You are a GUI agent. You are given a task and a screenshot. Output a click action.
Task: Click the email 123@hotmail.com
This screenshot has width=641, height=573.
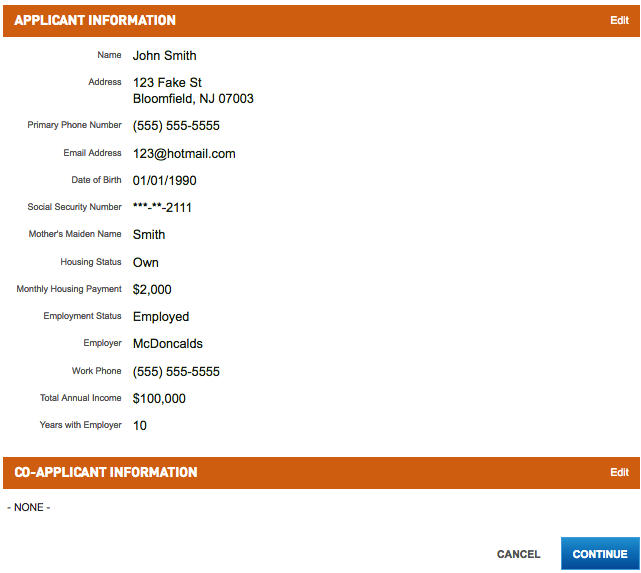click(184, 154)
